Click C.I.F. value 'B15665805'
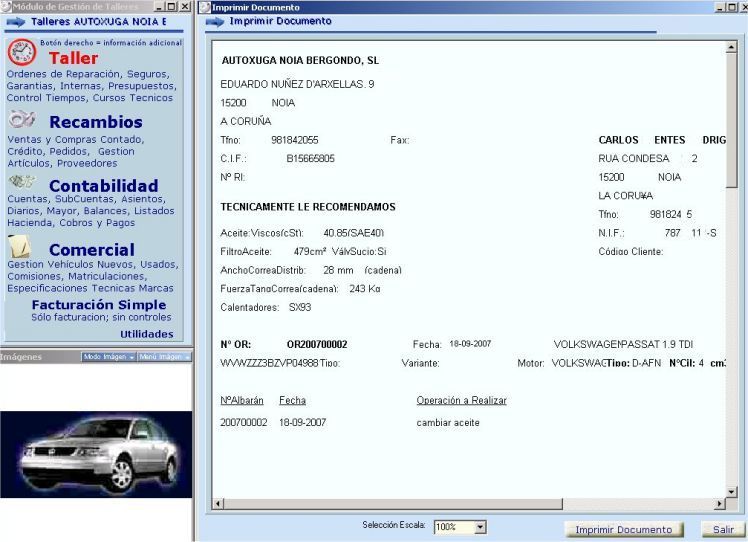The height and width of the screenshot is (542, 748). click(311, 158)
